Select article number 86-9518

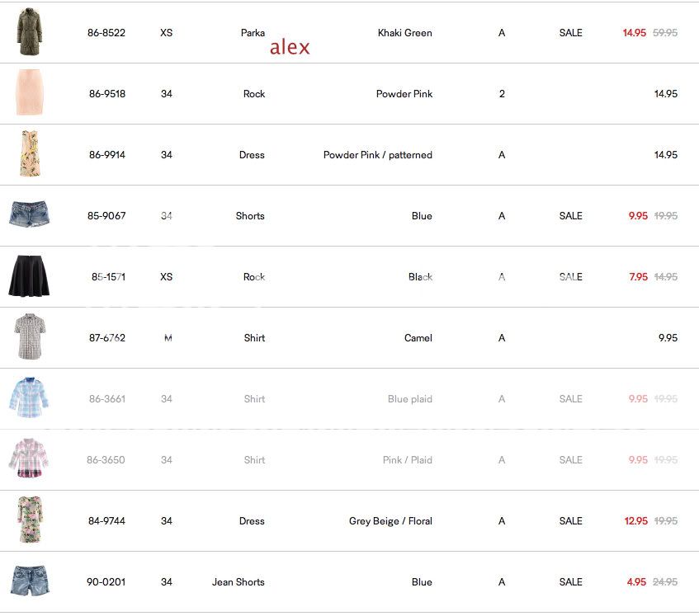pos(107,94)
